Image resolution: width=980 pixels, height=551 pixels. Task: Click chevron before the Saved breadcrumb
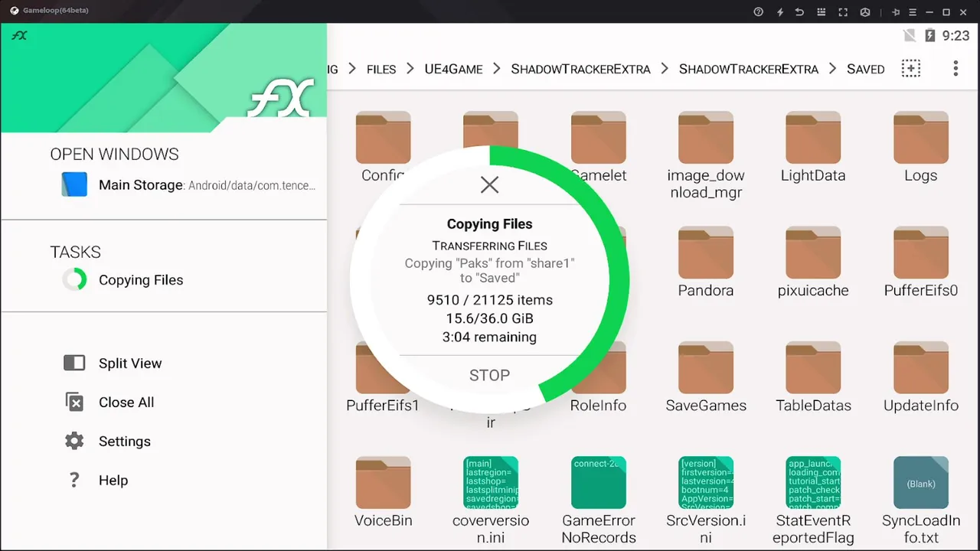[833, 69]
